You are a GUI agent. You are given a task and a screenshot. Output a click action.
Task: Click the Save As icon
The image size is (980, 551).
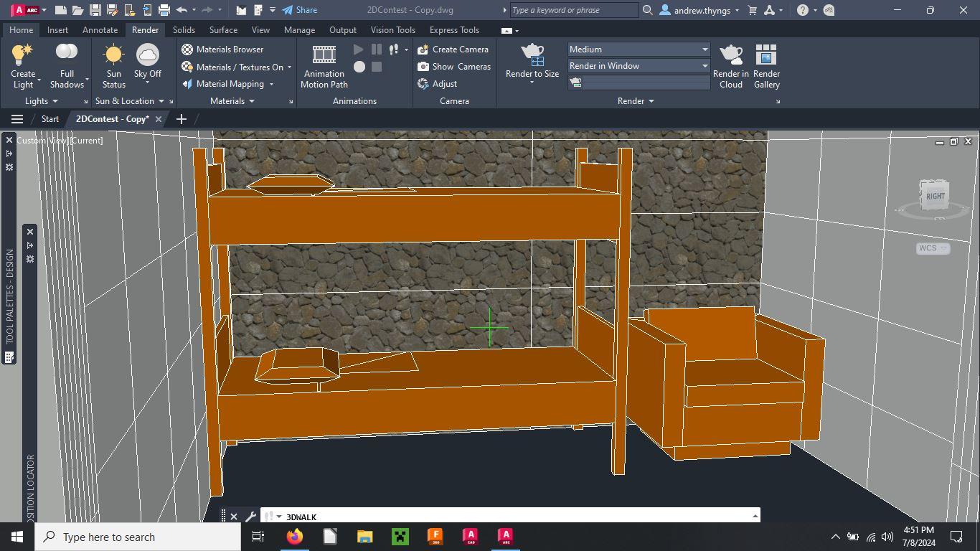112,10
